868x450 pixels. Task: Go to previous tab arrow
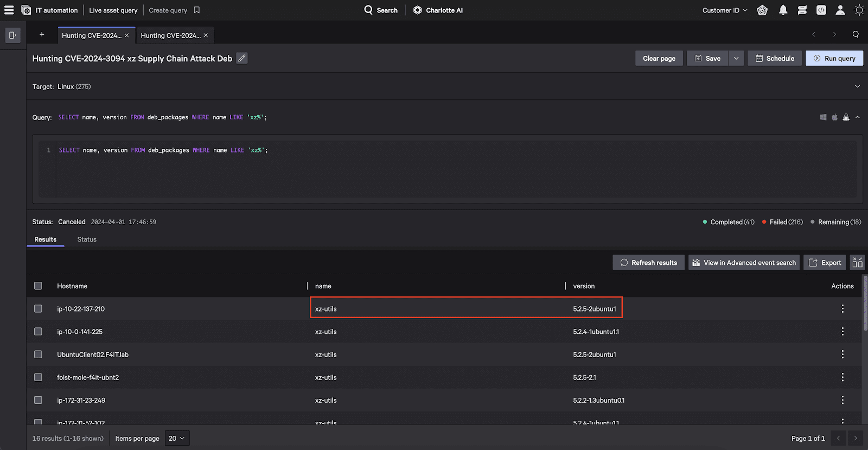coord(814,34)
